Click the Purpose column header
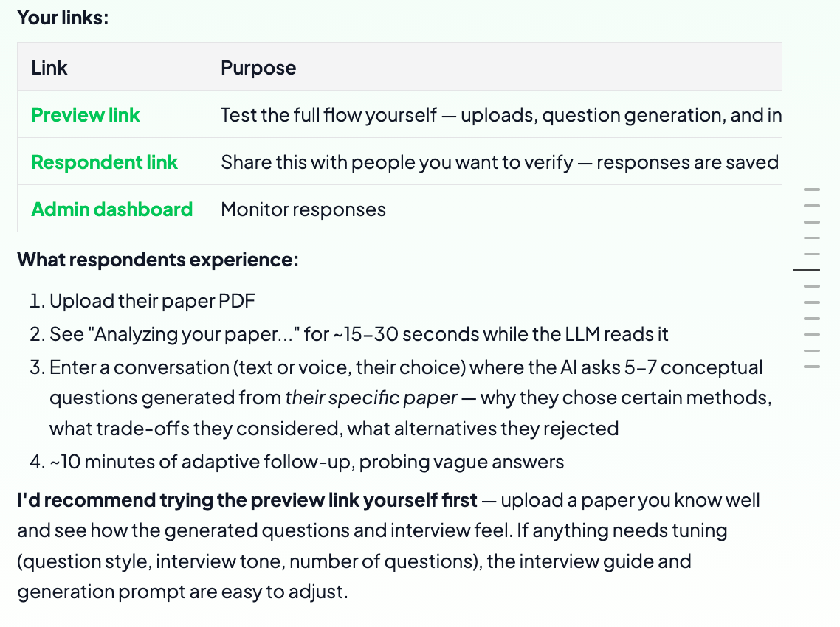The height and width of the screenshot is (627, 840). pos(495,67)
